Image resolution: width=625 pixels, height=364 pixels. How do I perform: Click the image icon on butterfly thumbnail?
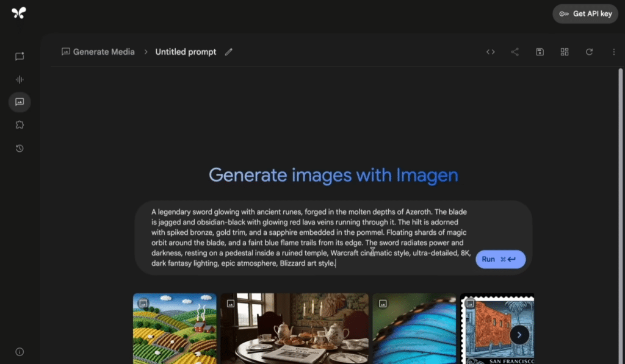(x=383, y=304)
